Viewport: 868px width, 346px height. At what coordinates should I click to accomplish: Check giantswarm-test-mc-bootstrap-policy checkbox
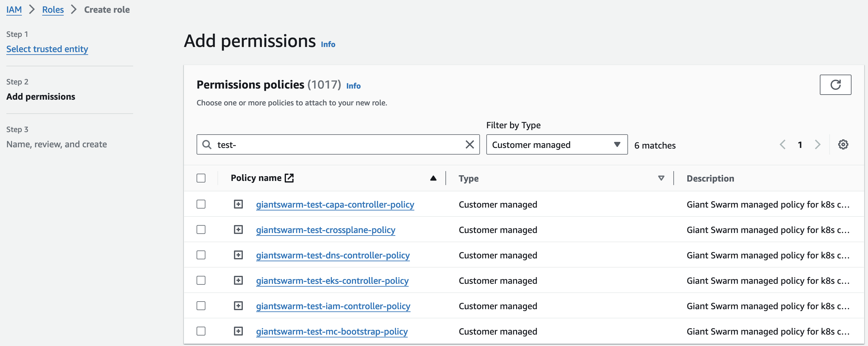tap(201, 331)
